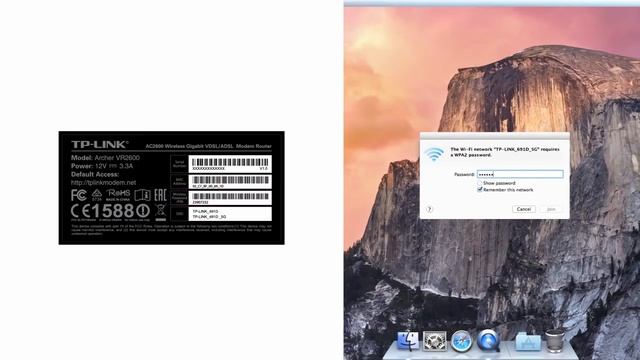The image size is (640, 360).
Task: Click the TP-LINK_691D_5G SSID on the label
Action: click(209, 217)
